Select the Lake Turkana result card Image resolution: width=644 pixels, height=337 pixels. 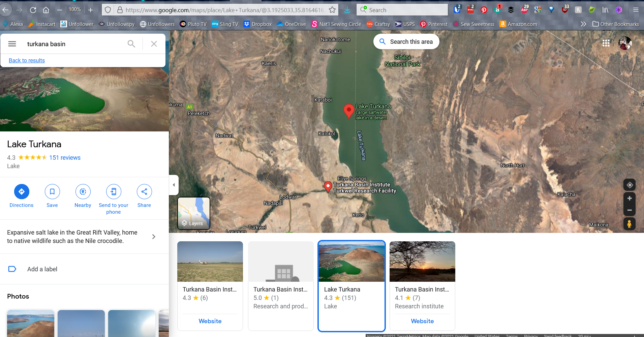tap(351, 286)
